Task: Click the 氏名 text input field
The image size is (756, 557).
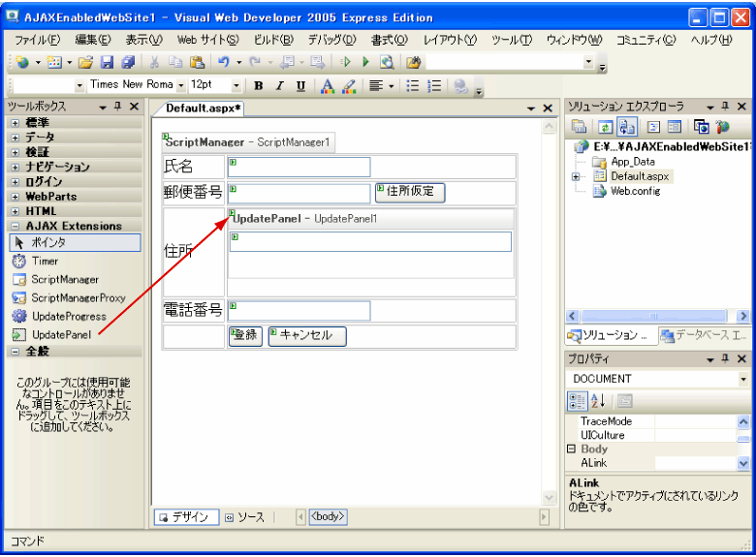Action: click(299, 167)
